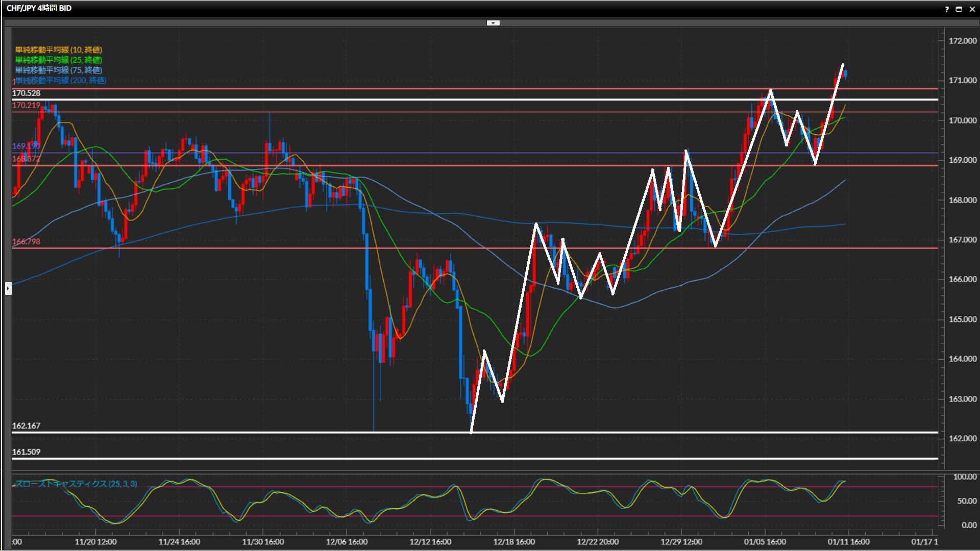Click the 162.167 white support line label
Viewport: 980px width, 551px height.
pyautogui.click(x=26, y=425)
